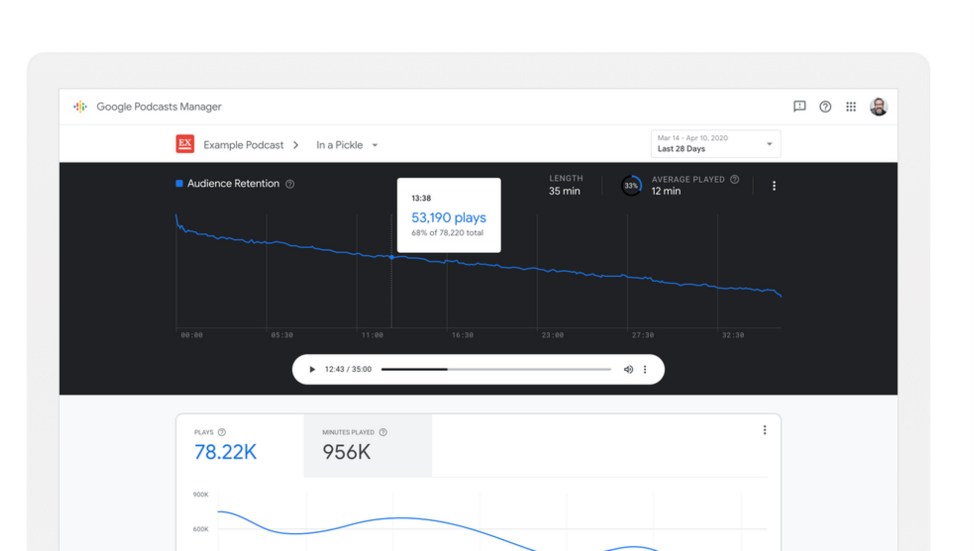Open retention chart more options menu

pos(774,186)
